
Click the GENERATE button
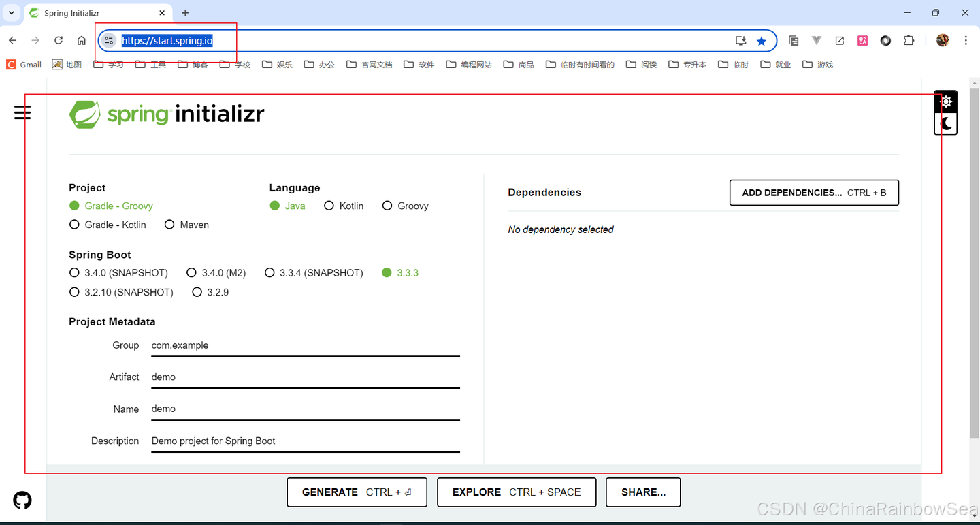tap(357, 492)
